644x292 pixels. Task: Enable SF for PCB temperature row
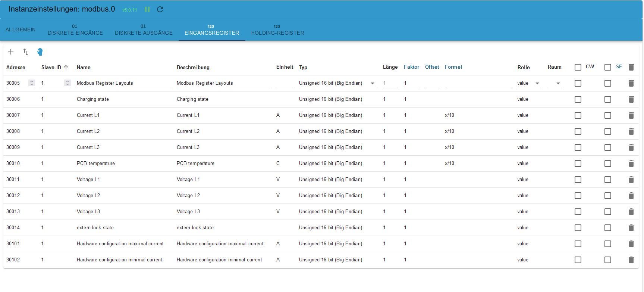(x=608, y=164)
